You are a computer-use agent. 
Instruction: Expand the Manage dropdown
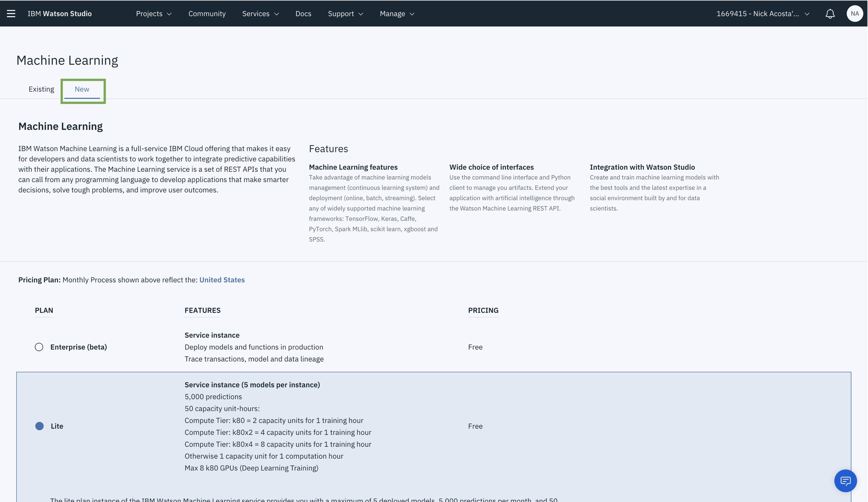pyautogui.click(x=397, y=13)
